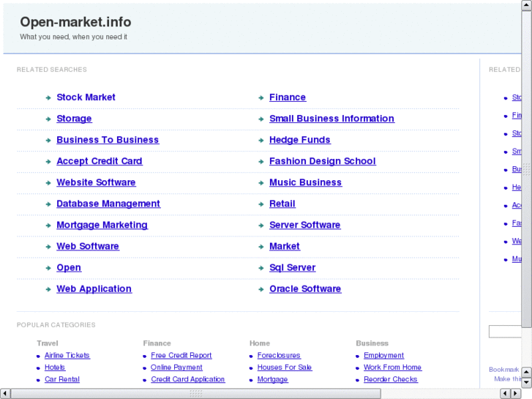Click arrow icon next to Finance

click(x=261, y=98)
